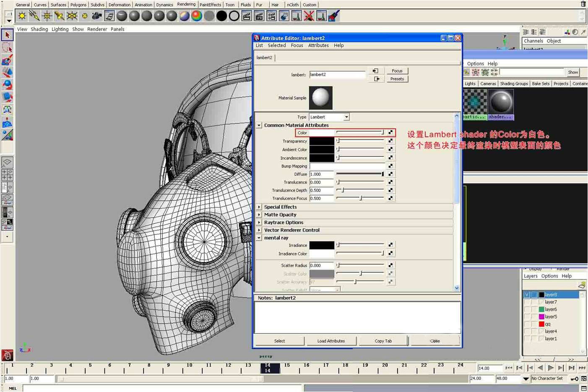Expand the Raytrace Options section
The image size is (588, 392).
click(259, 222)
